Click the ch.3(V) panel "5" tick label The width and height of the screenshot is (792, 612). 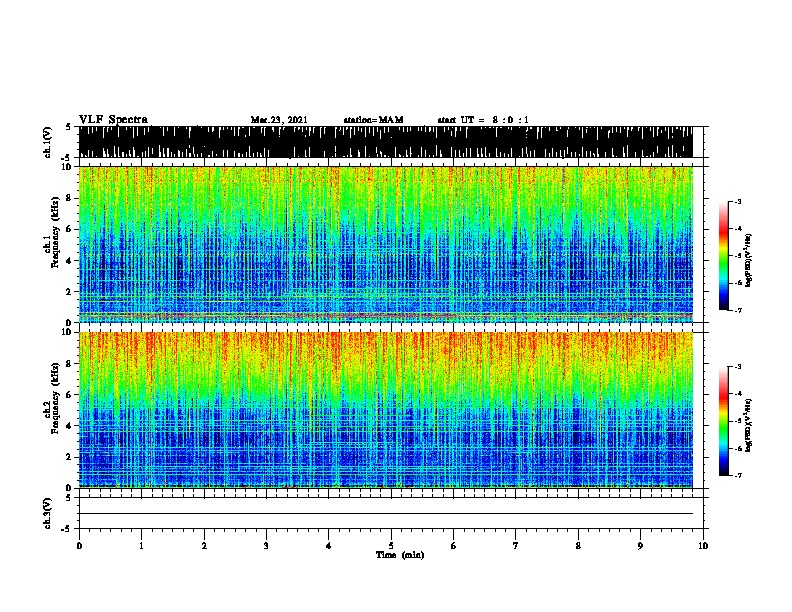tap(68, 498)
